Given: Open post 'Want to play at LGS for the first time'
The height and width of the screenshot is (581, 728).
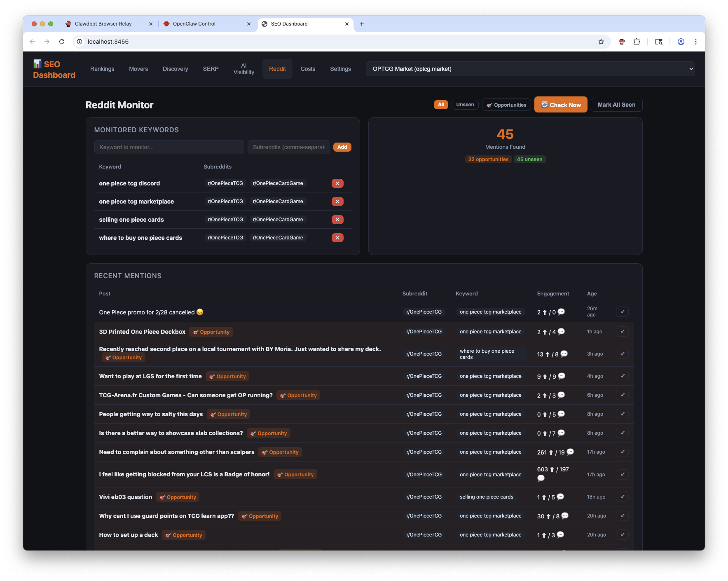Looking at the screenshot, I should 150,376.
